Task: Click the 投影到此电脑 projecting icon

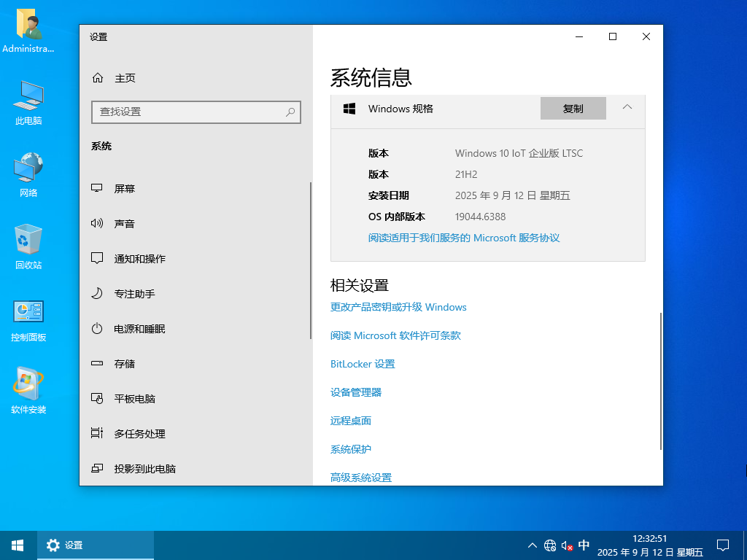Action: (97, 469)
